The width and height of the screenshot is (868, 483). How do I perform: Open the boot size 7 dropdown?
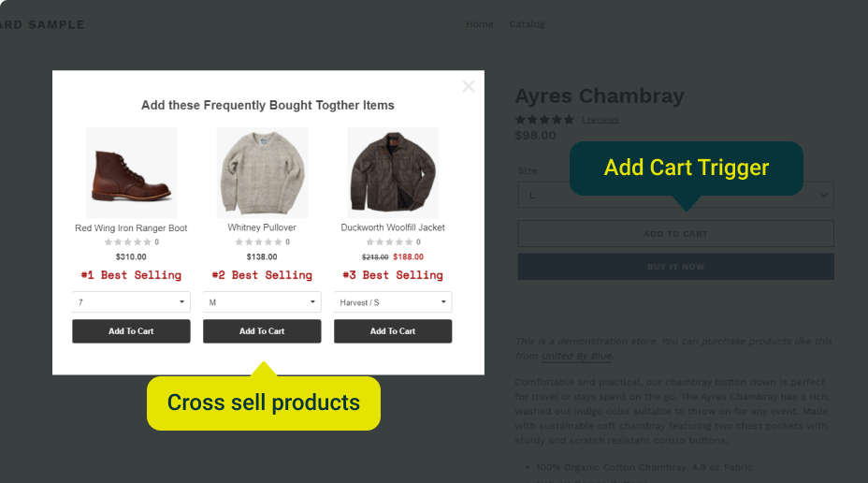pos(131,302)
